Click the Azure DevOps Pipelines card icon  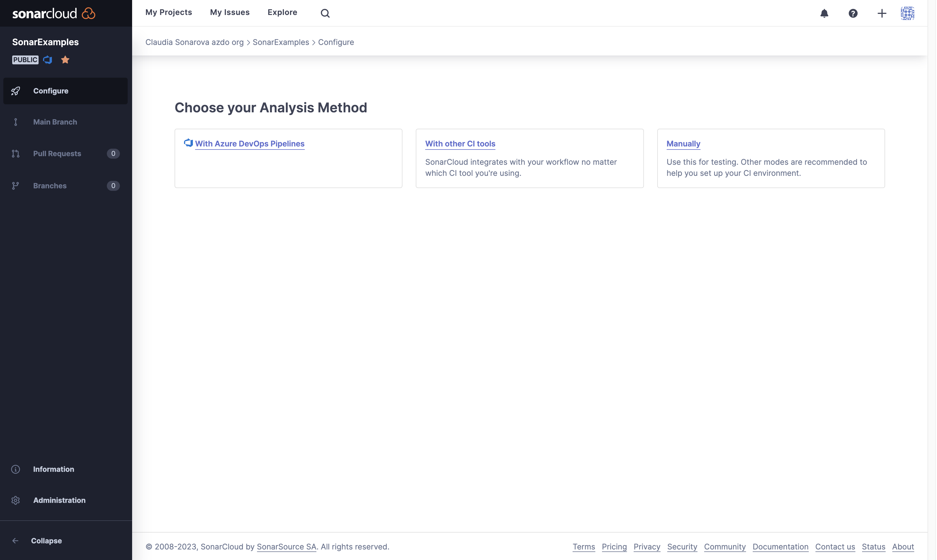(x=188, y=143)
